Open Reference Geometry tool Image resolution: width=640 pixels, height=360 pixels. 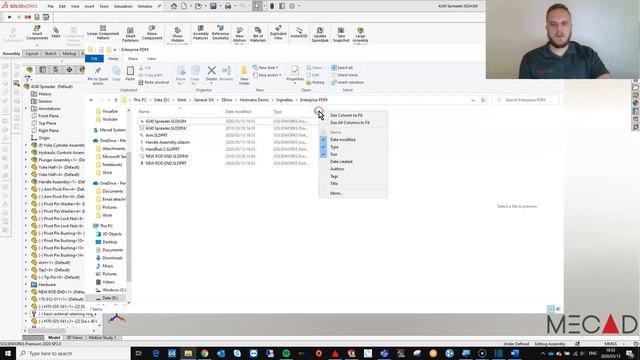coord(220,33)
